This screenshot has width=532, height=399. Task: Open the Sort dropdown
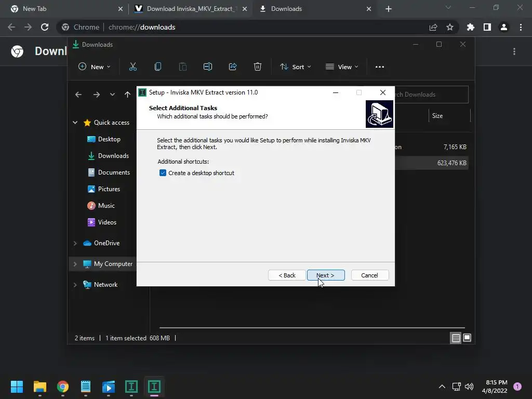[295, 67]
